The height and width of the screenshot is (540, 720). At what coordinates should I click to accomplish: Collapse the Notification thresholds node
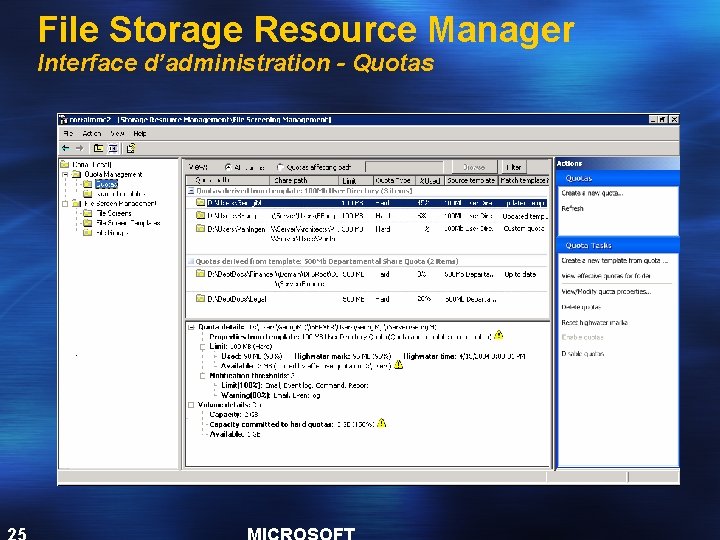tap(202, 376)
